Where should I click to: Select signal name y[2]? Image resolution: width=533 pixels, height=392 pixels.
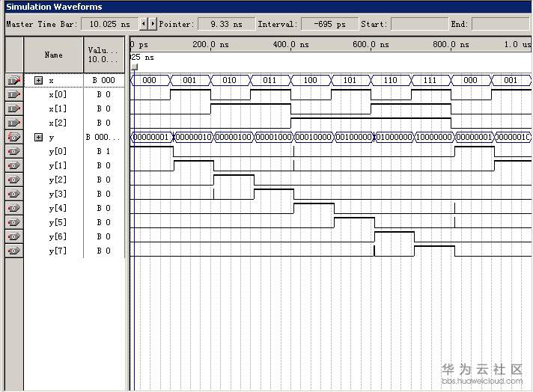click(x=58, y=180)
